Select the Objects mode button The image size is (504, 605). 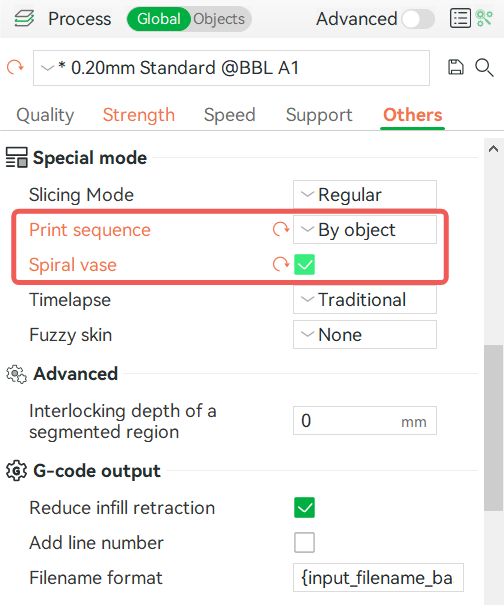pos(219,19)
